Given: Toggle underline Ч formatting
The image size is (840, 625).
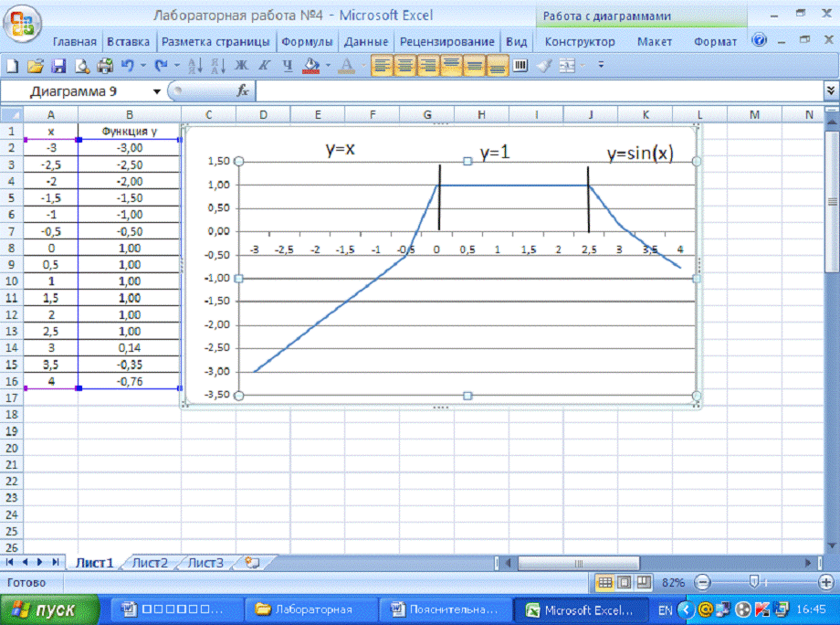Looking at the screenshot, I should click(x=287, y=66).
